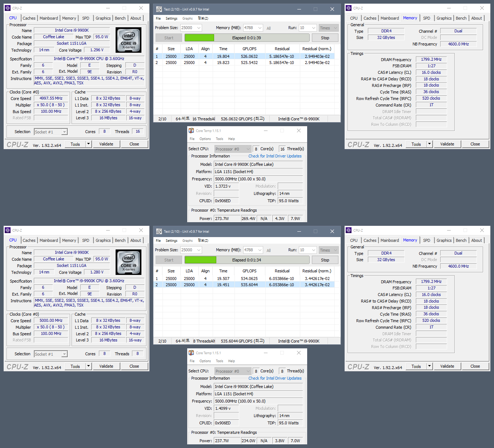Click the GFLOPS column header in the 16-thread LinX window
Image resolution: width=494 pixels, height=448 pixels.
pyautogui.click(x=249, y=49)
